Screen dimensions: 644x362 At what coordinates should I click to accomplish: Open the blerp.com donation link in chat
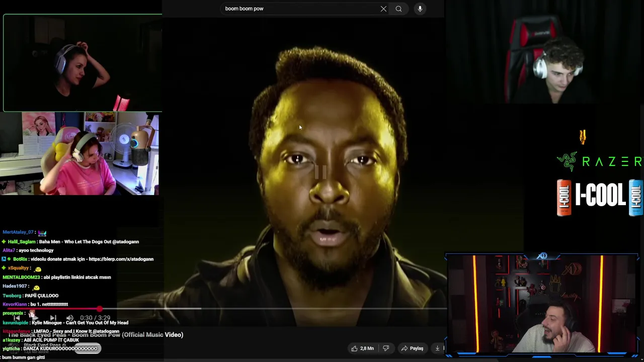point(121,259)
